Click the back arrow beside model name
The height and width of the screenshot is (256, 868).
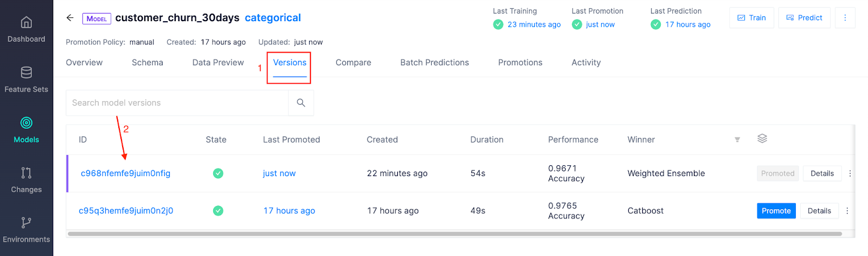pos(70,18)
